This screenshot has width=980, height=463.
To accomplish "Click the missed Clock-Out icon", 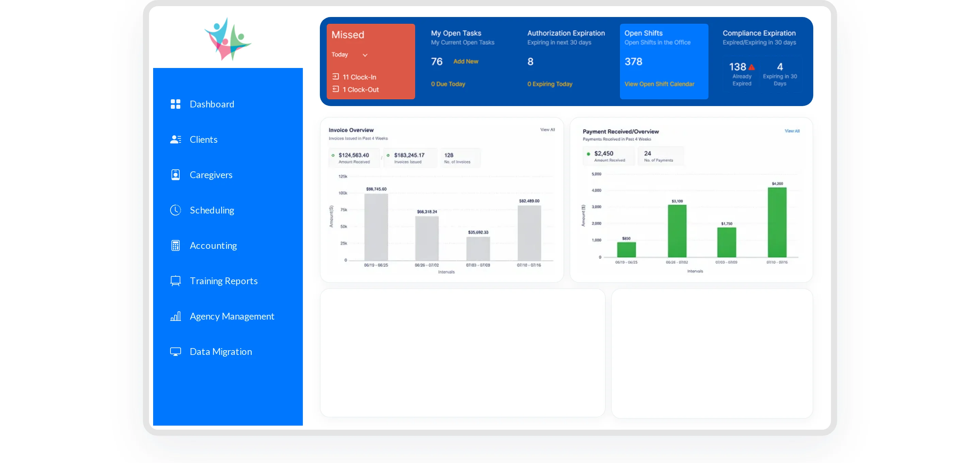I will [336, 89].
